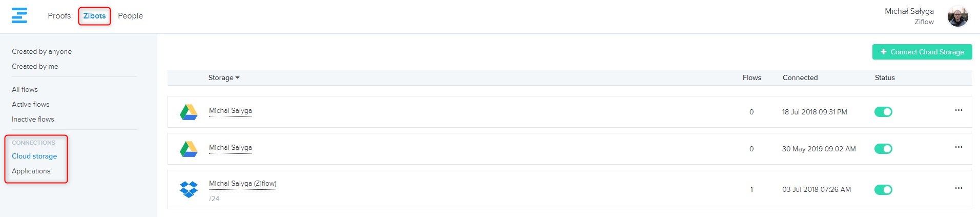Click the Ziflow logo icon
The image size is (980, 217).
[19, 15]
